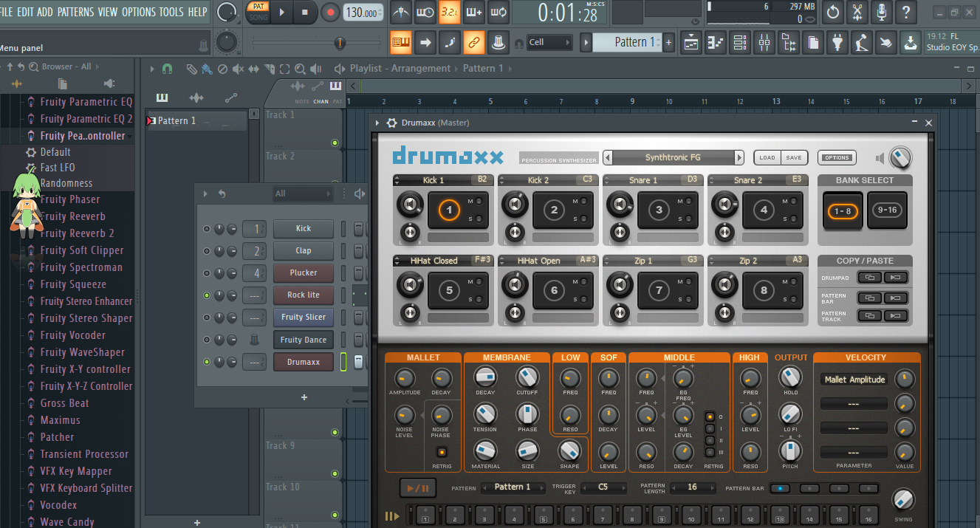Open the Channel rack view icon
The height and width of the screenshot is (528, 980).
tap(740, 43)
